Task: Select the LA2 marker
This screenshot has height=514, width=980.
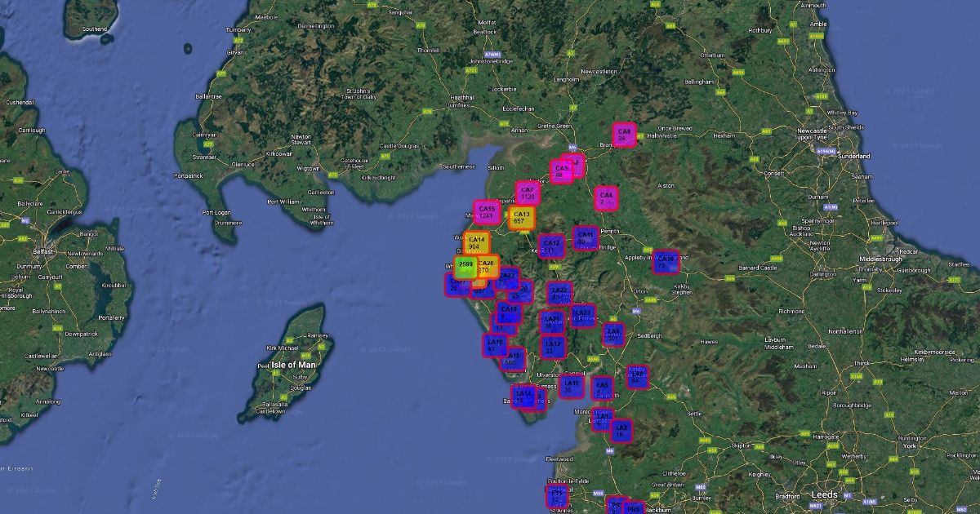Action: [x=621, y=430]
